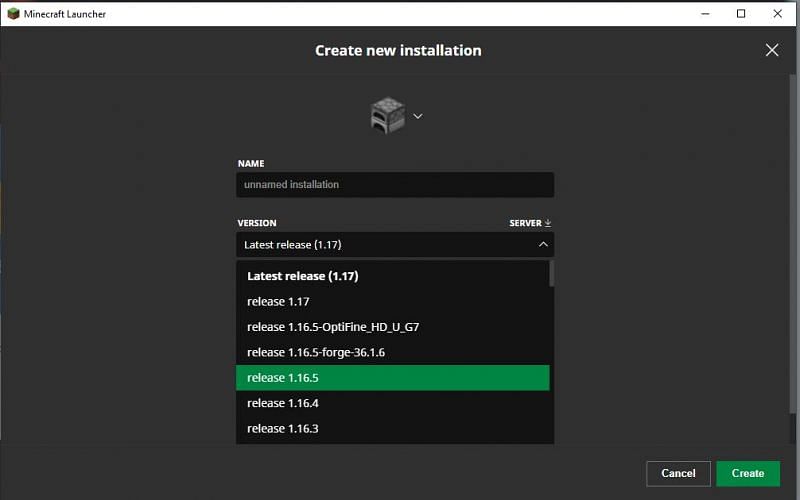800x500 pixels.
Task: Click the version list scrollbar thumb
Action: [x=552, y=274]
